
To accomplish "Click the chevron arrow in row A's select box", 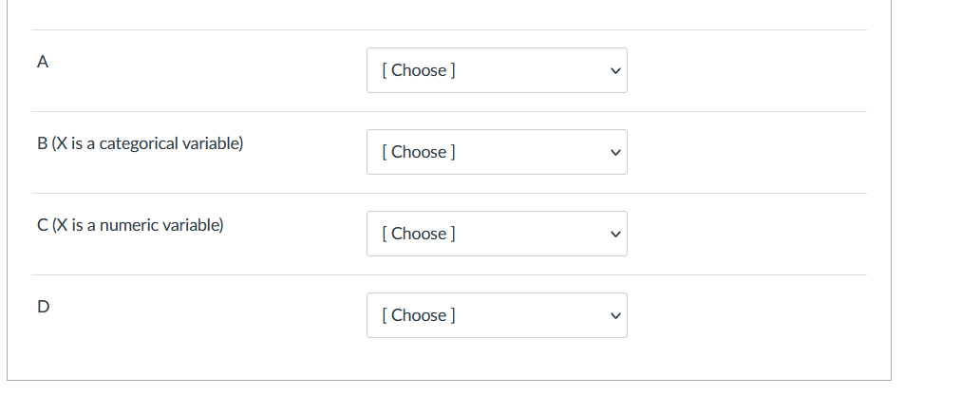I will [x=614, y=71].
